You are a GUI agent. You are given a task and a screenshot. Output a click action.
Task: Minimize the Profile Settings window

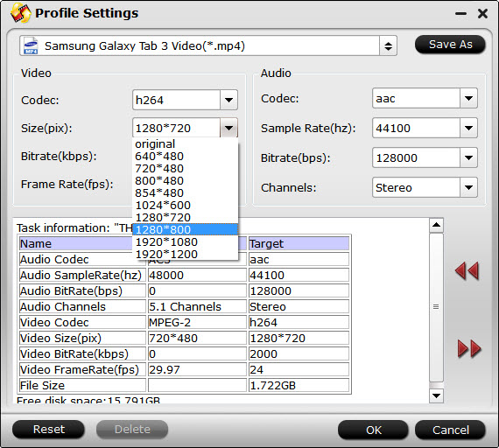(x=460, y=13)
